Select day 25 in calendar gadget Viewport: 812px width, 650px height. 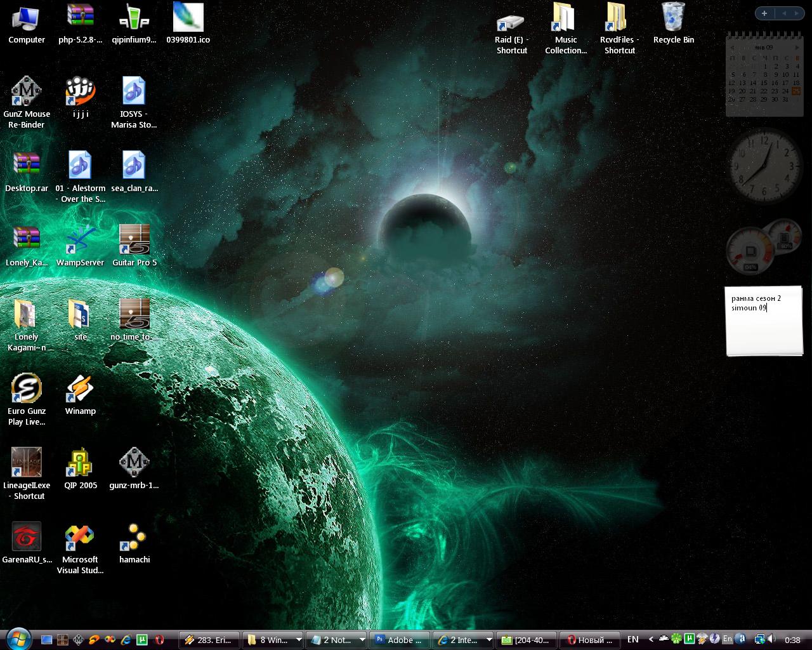coord(796,91)
